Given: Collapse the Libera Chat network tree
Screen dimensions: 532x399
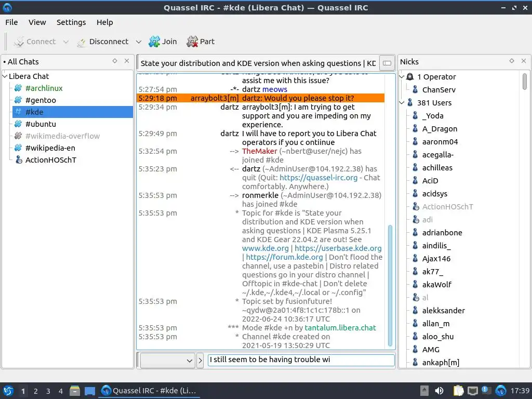Looking at the screenshot, I should click(5, 76).
